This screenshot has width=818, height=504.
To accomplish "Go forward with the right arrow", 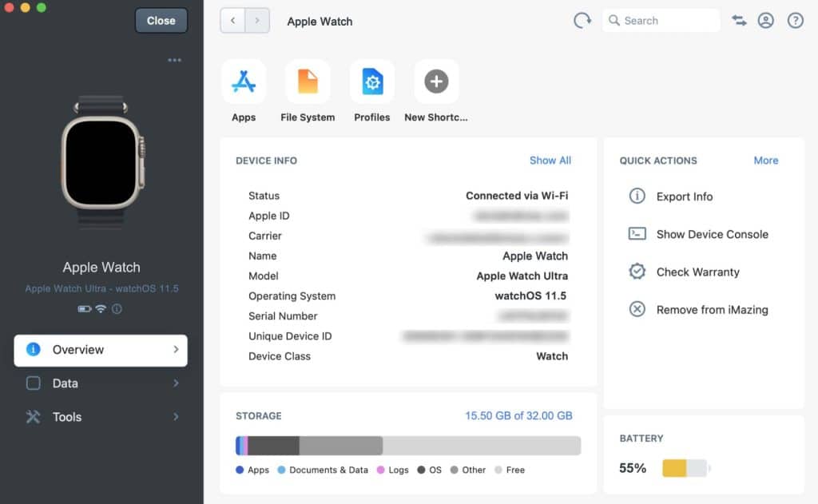I will pyautogui.click(x=257, y=21).
